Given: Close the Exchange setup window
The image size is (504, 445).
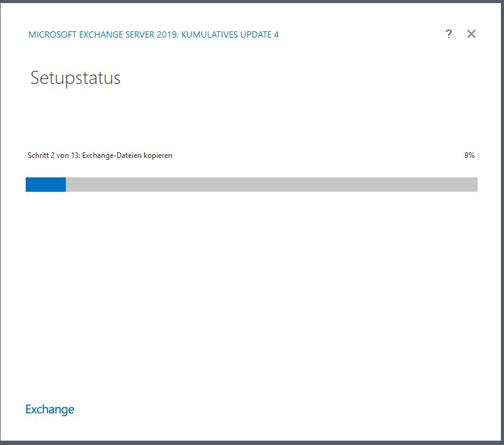Looking at the screenshot, I should point(471,34).
